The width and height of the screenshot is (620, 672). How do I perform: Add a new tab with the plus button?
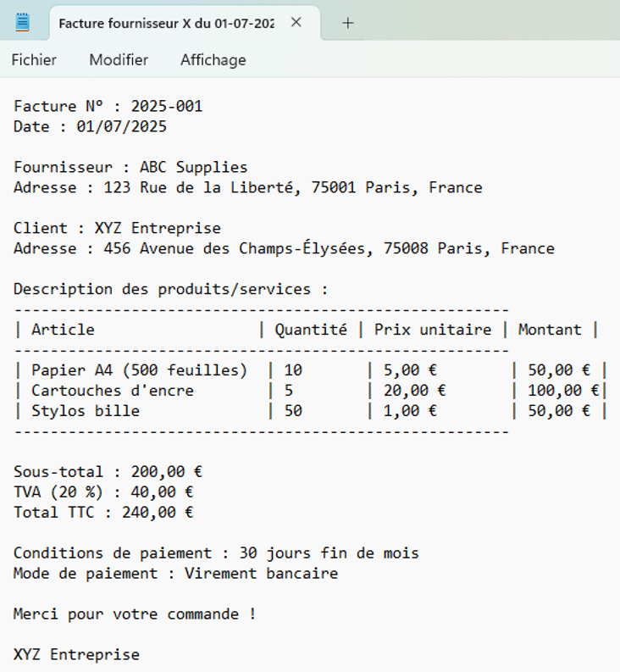[347, 23]
